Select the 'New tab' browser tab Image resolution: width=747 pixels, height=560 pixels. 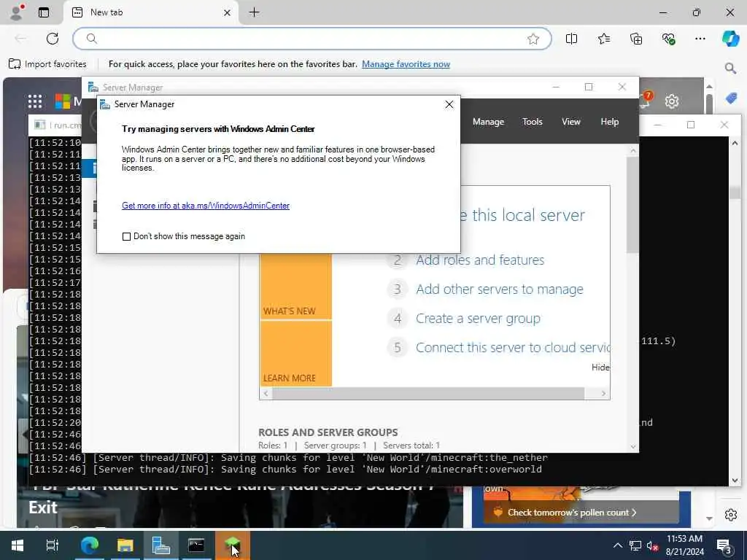pyautogui.click(x=150, y=12)
